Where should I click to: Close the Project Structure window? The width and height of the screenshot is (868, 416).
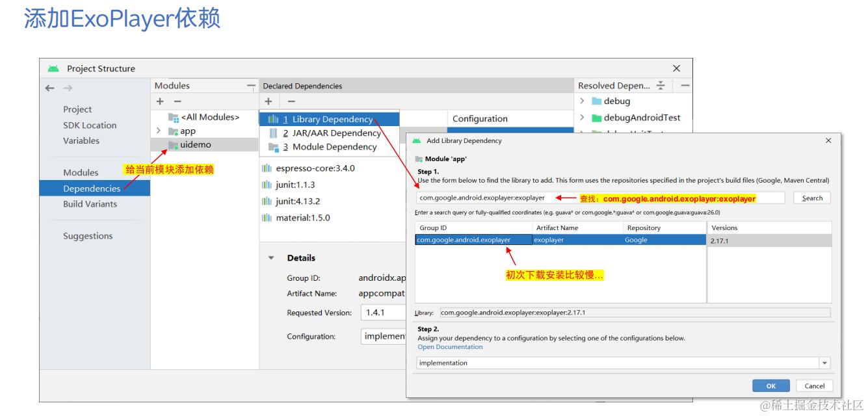click(x=676, y=68)
